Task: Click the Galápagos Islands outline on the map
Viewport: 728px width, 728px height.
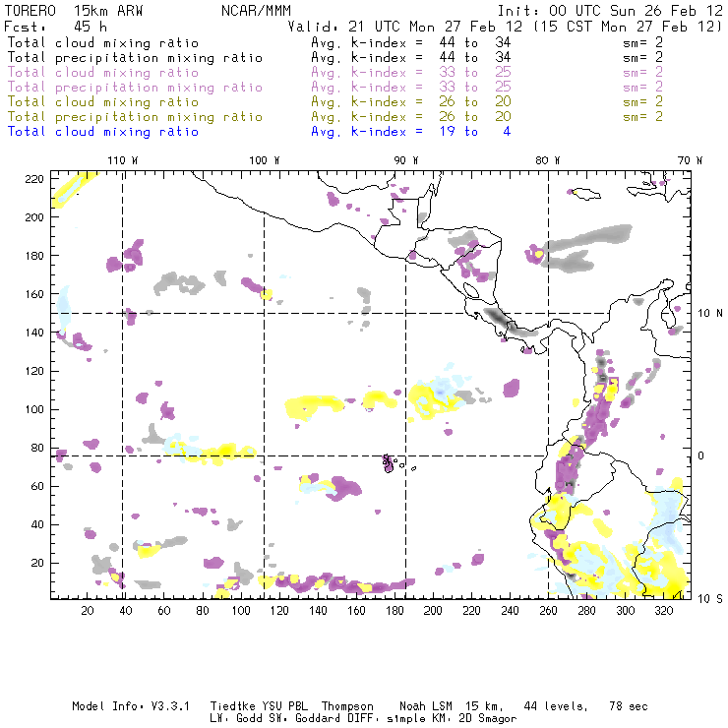Action: [x=389, y=463]
